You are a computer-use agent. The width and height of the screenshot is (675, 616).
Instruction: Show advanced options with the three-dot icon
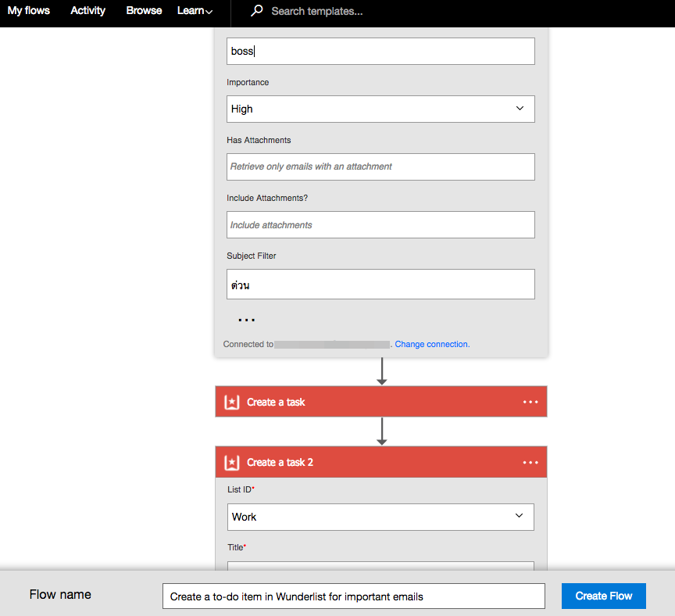click(x=246, y=320)
